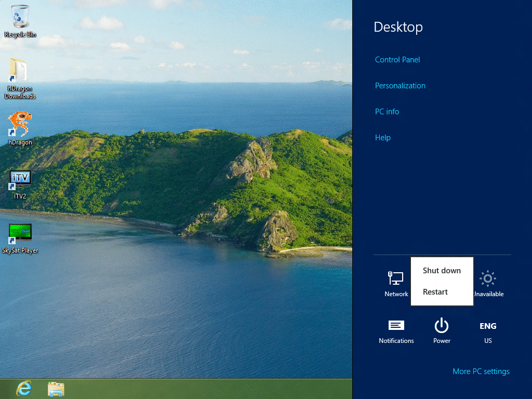532x399 pixels.
Task: Click the Desktop heading in Settings charm
Action: 398,27
